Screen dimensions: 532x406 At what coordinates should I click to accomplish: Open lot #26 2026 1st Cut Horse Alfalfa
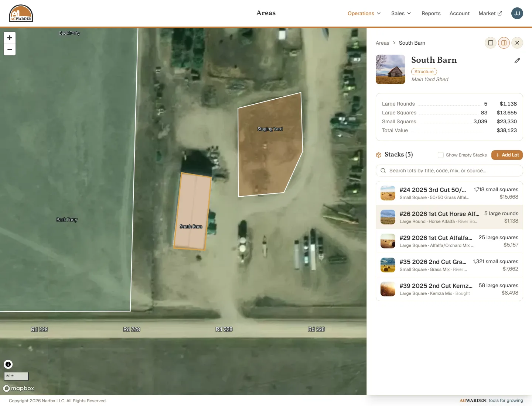(449, 217)
